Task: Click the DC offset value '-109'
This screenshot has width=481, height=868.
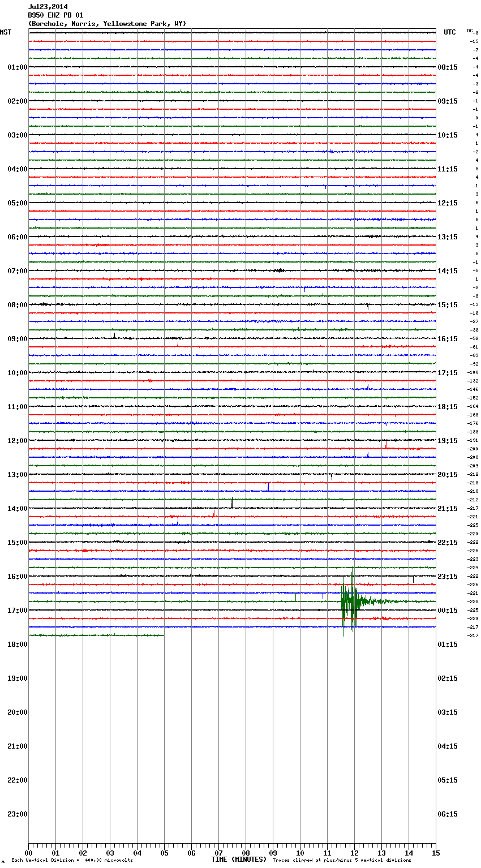Action: pyautogui.click(x=473, y=373)
